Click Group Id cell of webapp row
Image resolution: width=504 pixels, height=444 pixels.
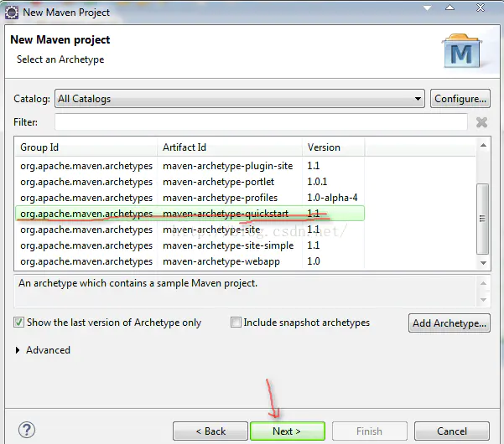click(86, 261)
